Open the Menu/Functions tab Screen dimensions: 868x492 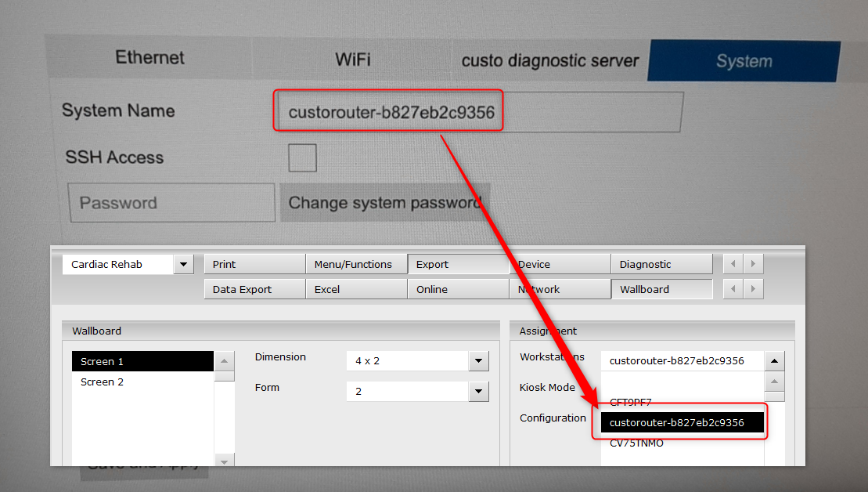356,264
